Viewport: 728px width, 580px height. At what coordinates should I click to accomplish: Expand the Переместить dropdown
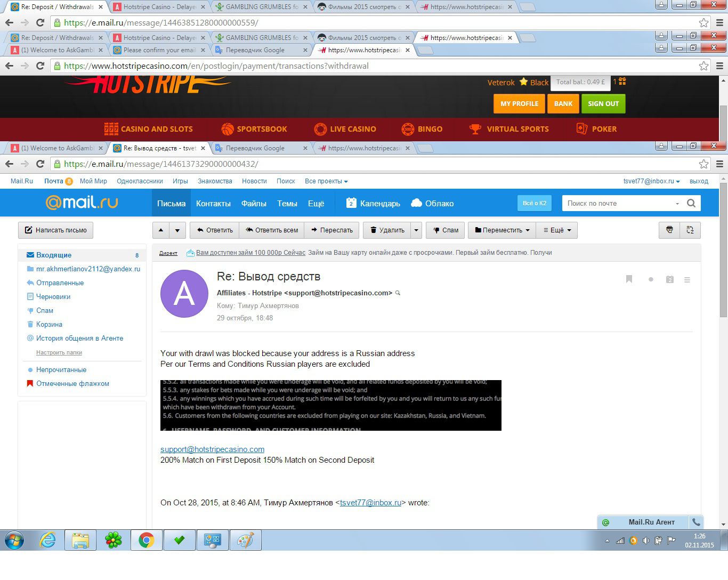(x=502, y=230)
